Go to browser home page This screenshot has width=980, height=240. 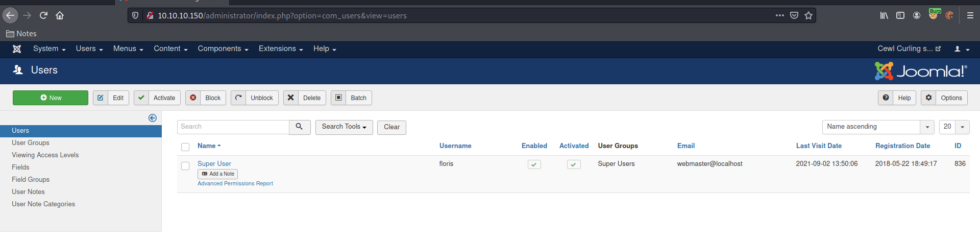click(x=60, y=15)
